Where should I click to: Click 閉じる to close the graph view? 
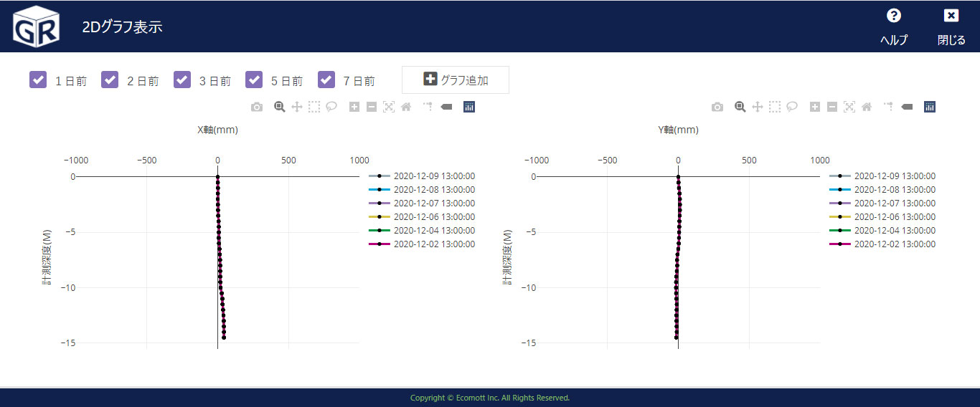tap(951, 27)
